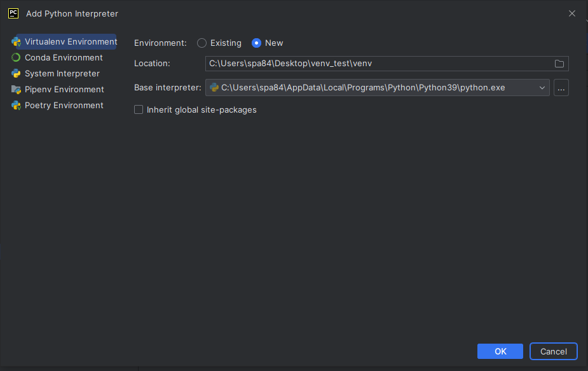
Task: Enable Inherit global site-packages checkbox
Action: coord(139,109)
